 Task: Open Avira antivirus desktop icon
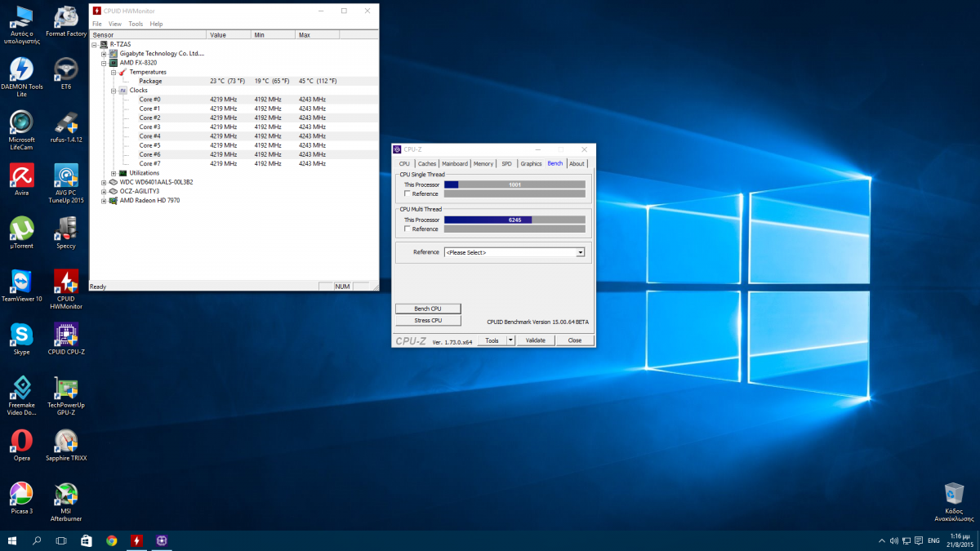[x=22, y=180]
